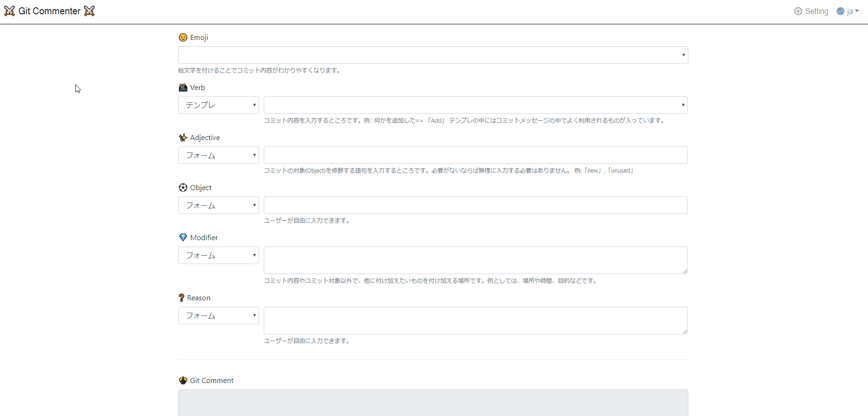Click the honeybee icon beside Git Comment

[x=182, y=380]
